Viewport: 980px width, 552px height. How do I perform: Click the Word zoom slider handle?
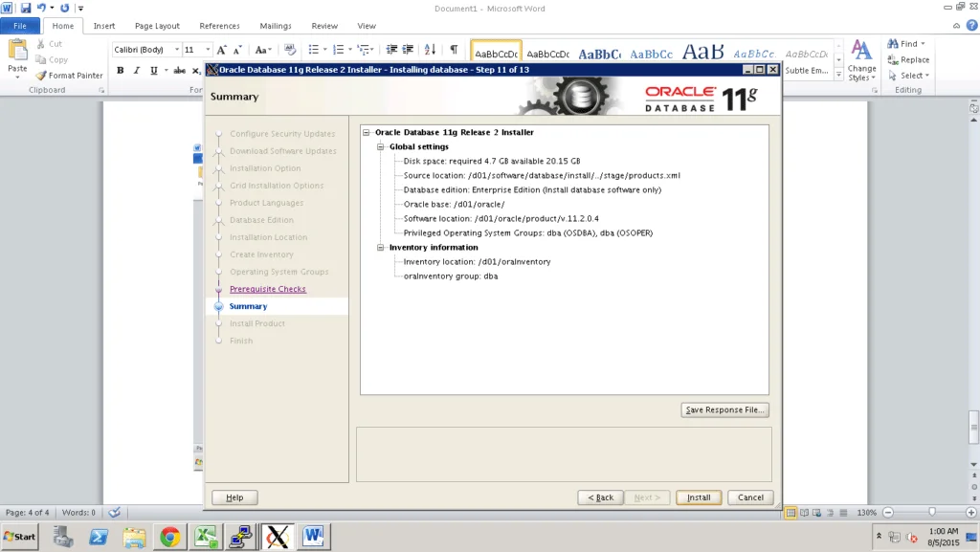pyautogui.click(x=932, y=512)
